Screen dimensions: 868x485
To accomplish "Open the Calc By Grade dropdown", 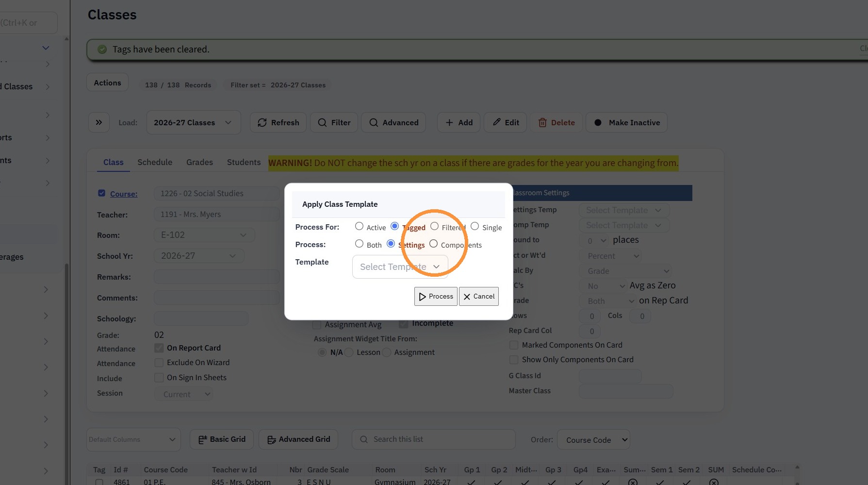I will point(626,271).
